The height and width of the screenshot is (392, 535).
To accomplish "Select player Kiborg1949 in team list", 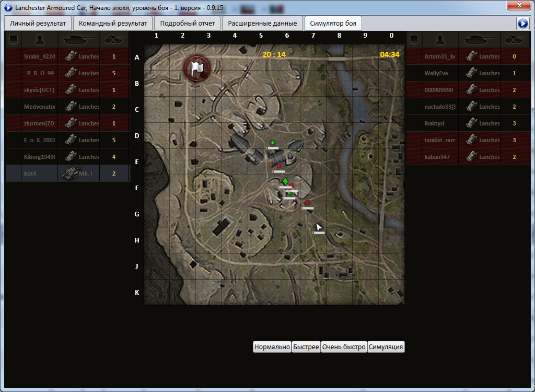I will 40,157.
